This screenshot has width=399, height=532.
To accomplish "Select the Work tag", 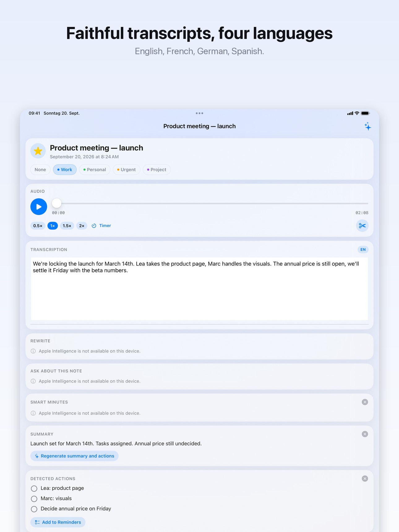I will [x=65, y=169].
